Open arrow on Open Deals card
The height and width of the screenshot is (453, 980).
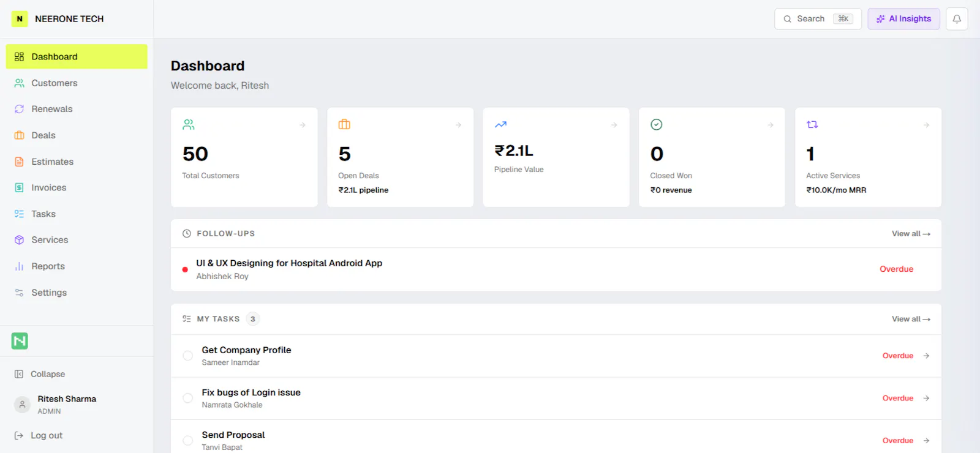click(x=458, y=125)
